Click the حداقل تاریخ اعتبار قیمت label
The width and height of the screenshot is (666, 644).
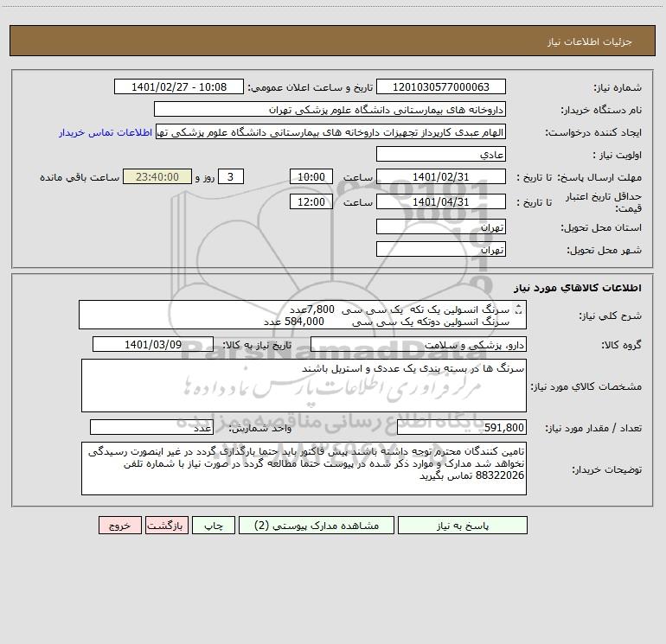click(603, 202)
